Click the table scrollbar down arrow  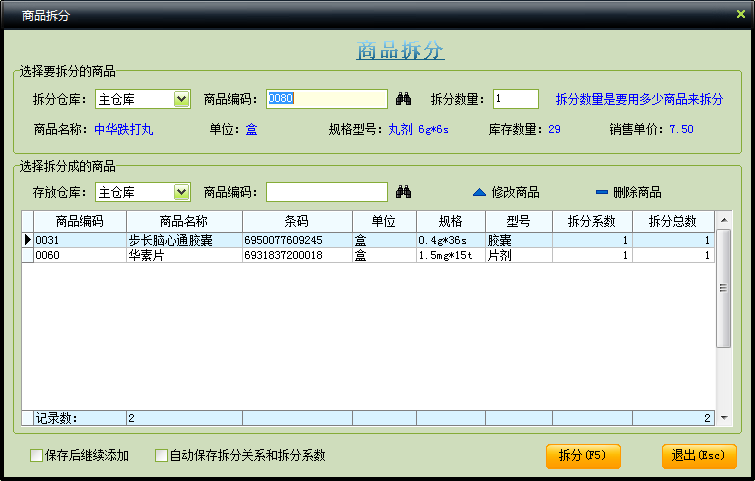[x=724, y=418]
